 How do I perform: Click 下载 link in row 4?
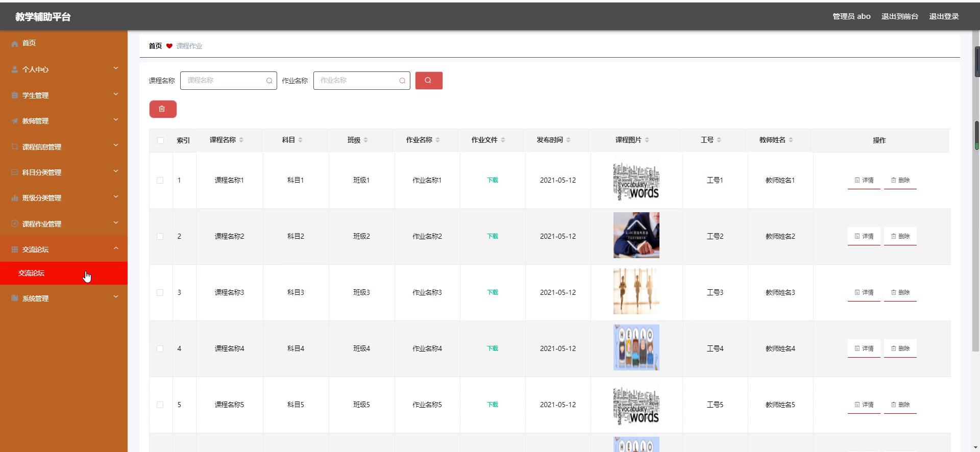click(x=492, y=348)
